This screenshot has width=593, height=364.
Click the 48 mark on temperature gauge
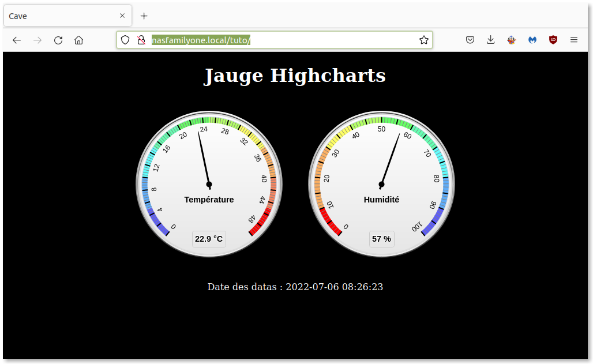[252, 219]
